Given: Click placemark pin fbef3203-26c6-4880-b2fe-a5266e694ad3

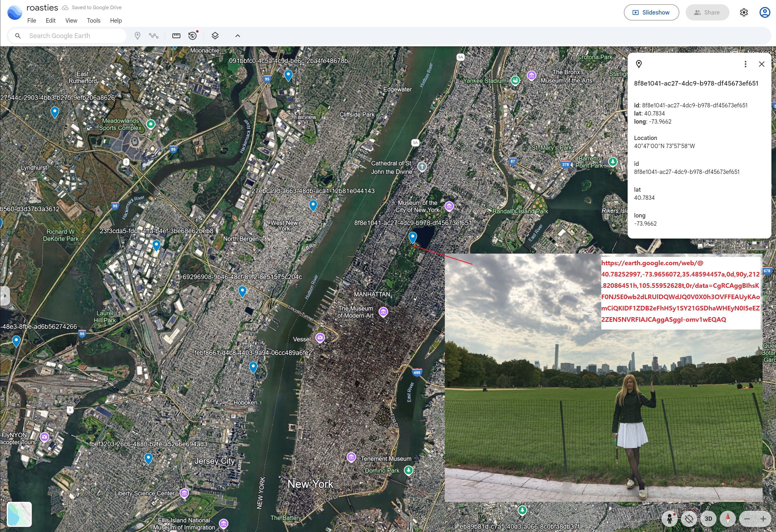Looking at the screenshot, I should (148, 458).
